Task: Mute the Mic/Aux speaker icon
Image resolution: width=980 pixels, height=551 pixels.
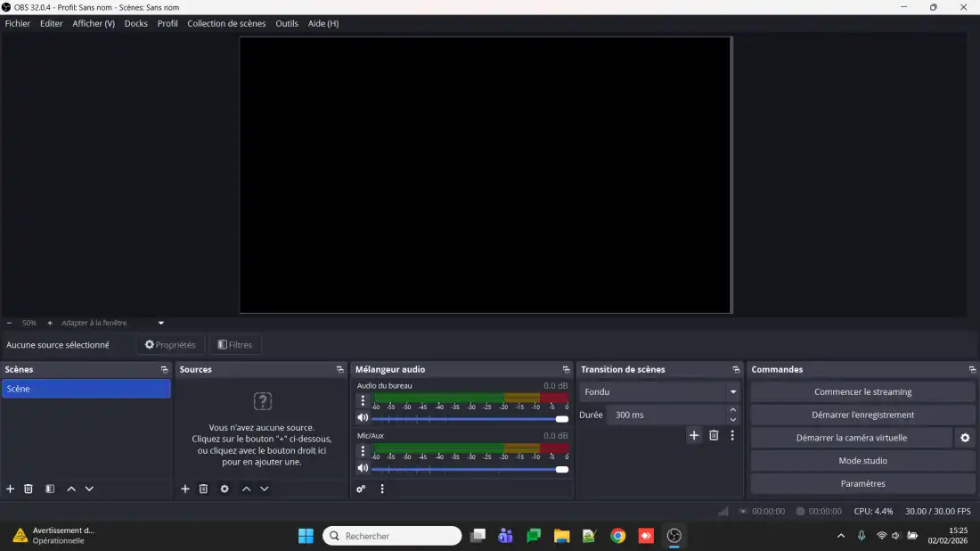Action: 363,468
